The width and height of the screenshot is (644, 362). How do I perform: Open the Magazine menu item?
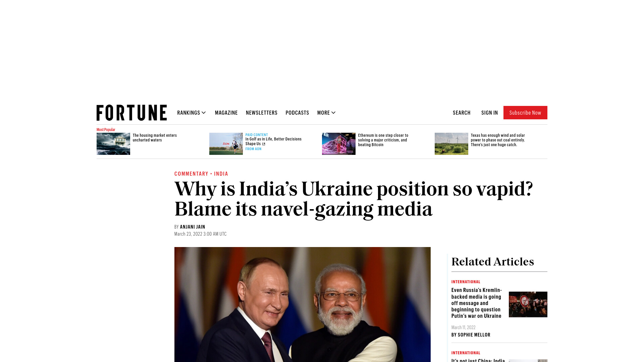(x=226, y=113)
